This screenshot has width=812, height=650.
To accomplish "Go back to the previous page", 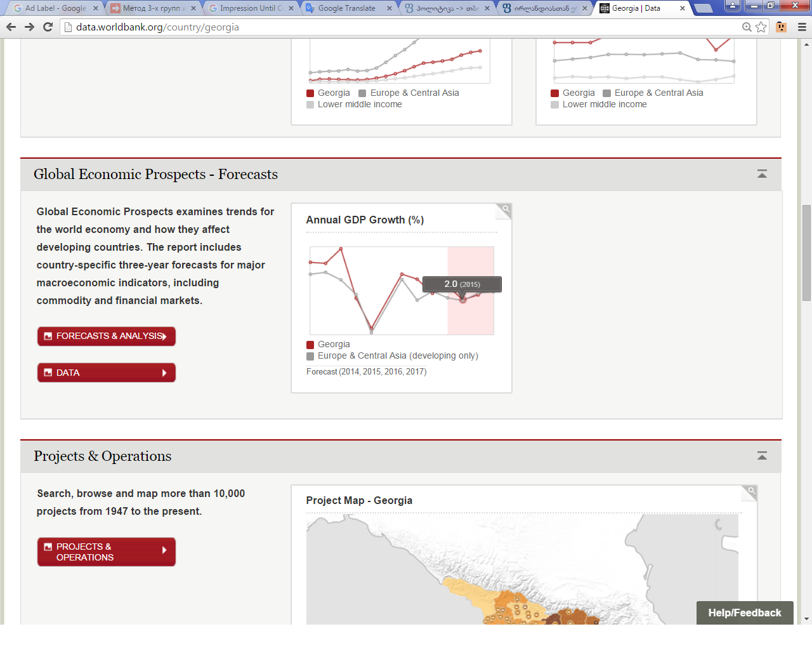I will coord(11,27).
